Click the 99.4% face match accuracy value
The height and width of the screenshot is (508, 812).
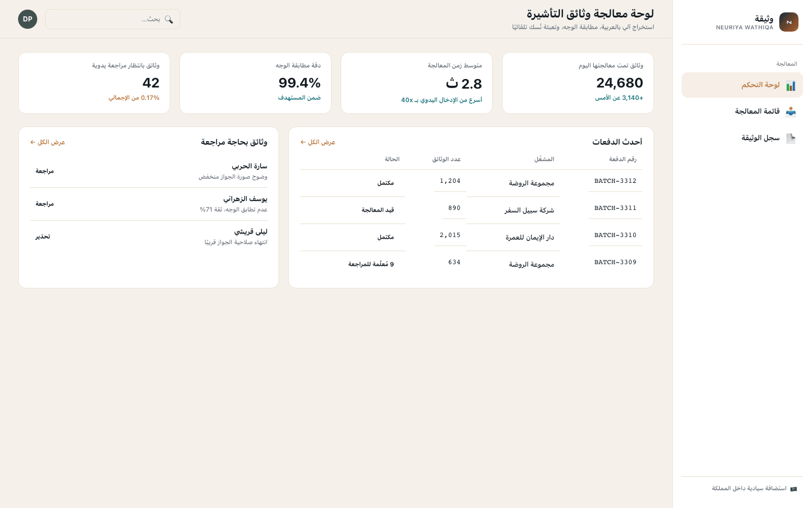(299, 83)
